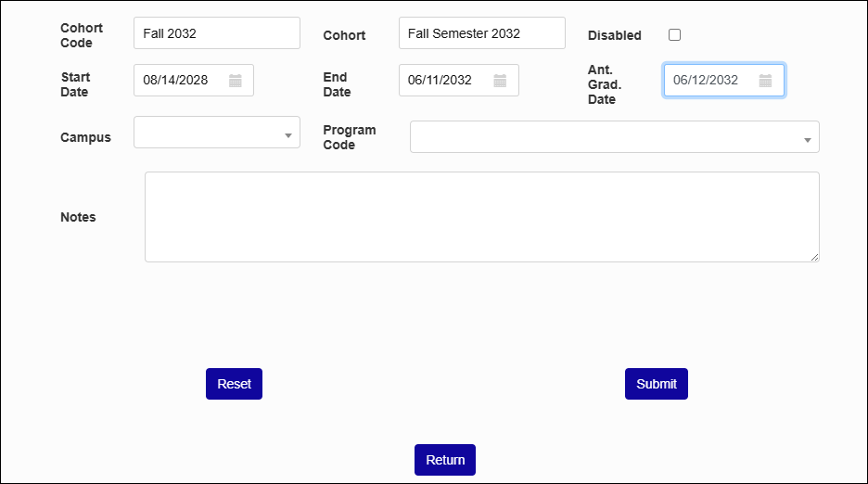The width and height of the screenshot is (868, 484).
Task: Submit the cohort form
Action: [x=657, y=384]
